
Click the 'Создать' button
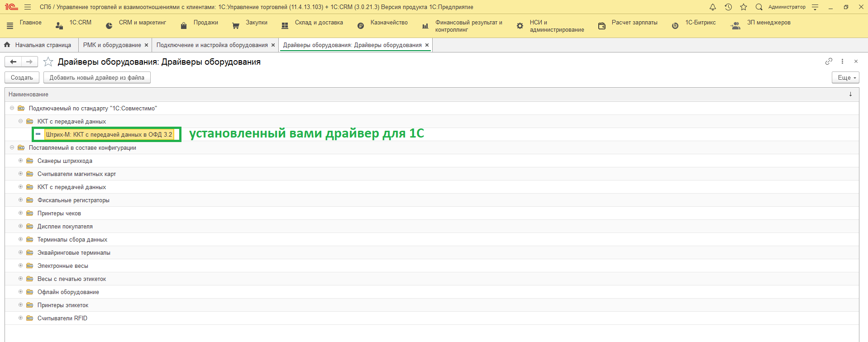(22, 78)
